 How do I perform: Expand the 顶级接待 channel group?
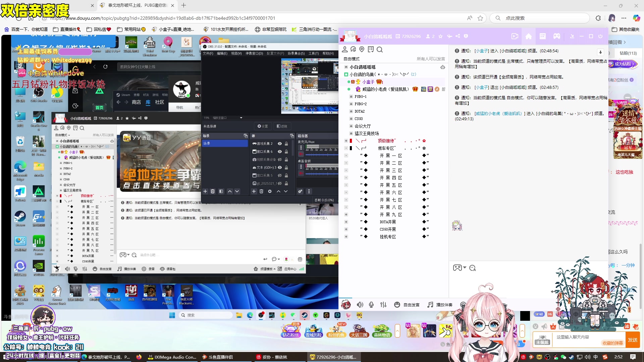point(346,141)
